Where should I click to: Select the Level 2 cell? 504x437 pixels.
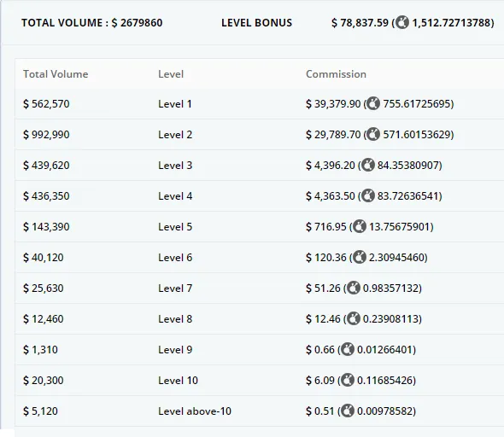[175, 134]
